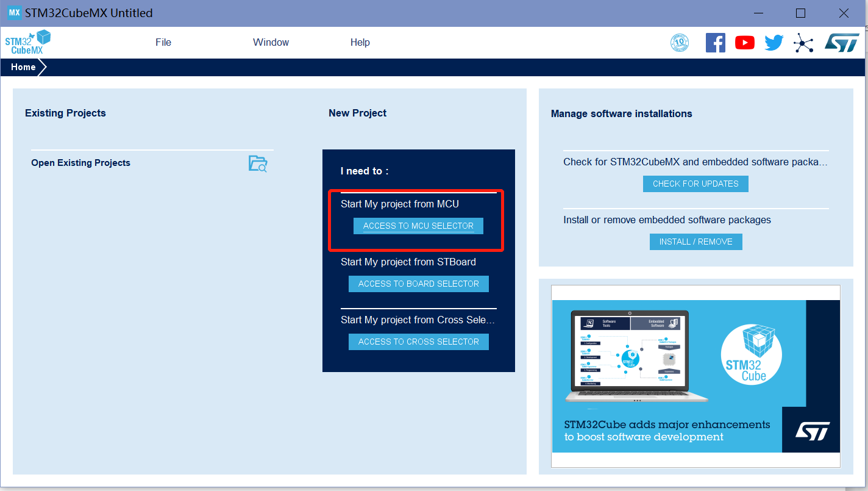Open the Facebook page icon

[715, 42]
